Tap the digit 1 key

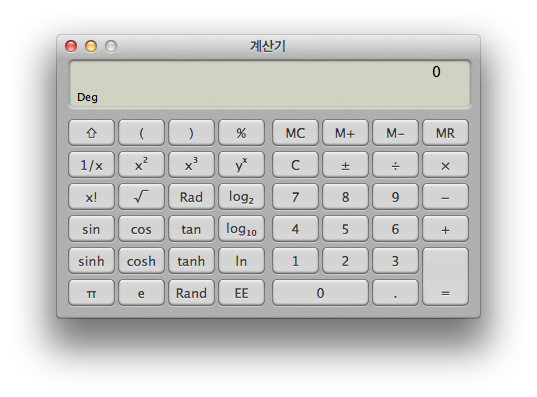[x=295, y=261]
